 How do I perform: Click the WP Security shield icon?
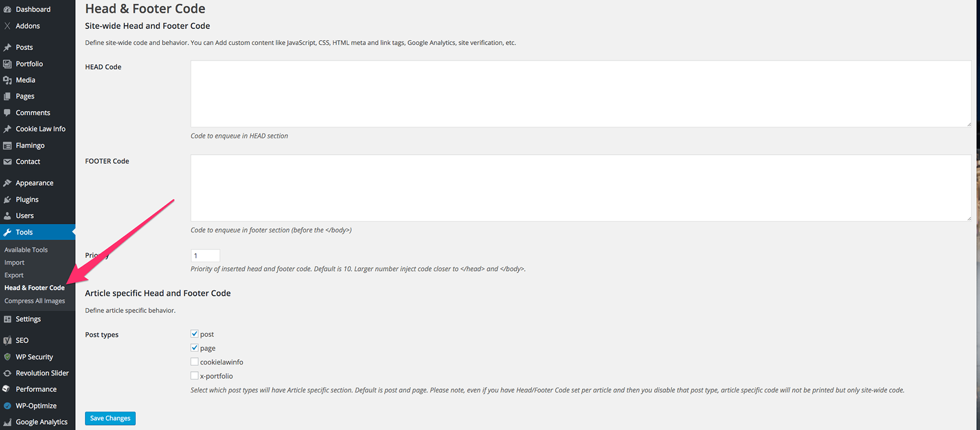click(x=7, y=357)
